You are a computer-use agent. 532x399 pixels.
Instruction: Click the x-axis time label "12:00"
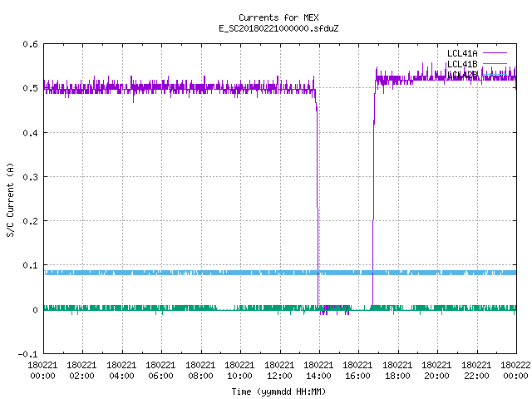point(279,376)
